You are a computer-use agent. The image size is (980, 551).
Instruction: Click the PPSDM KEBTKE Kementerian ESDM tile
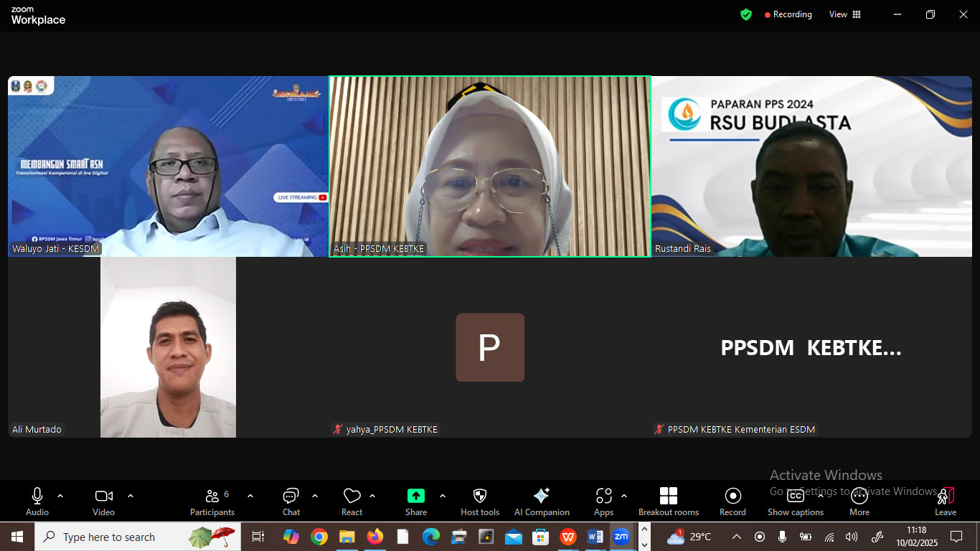click(811, 347)
